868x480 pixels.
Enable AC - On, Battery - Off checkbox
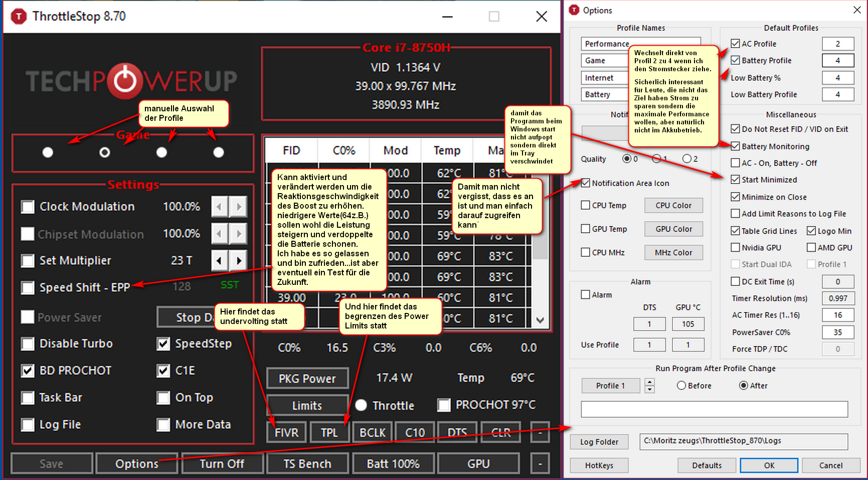click(735, 163)
